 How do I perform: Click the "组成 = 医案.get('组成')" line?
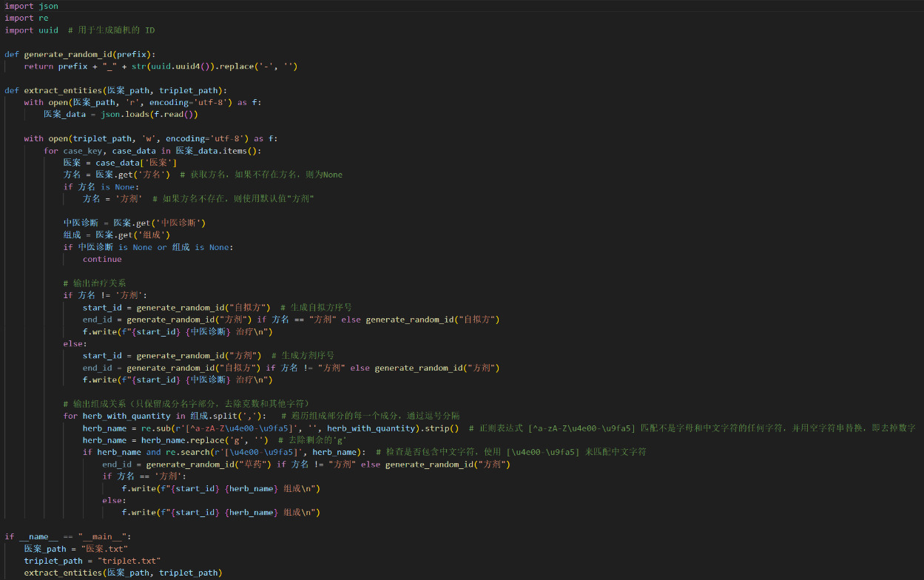tap(117, 235)
